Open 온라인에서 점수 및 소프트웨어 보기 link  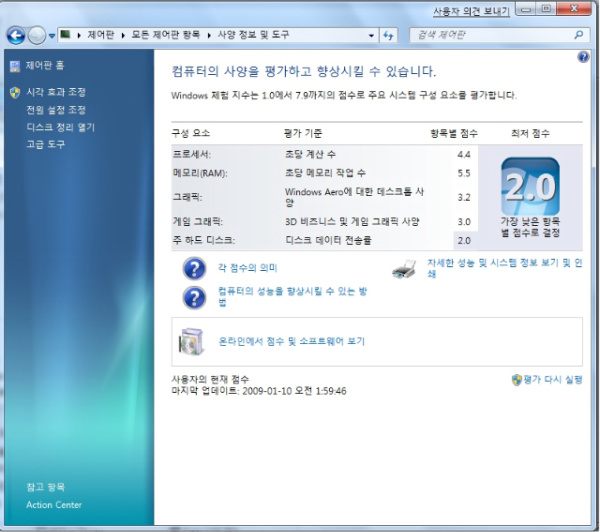click(x=292, y=341)
